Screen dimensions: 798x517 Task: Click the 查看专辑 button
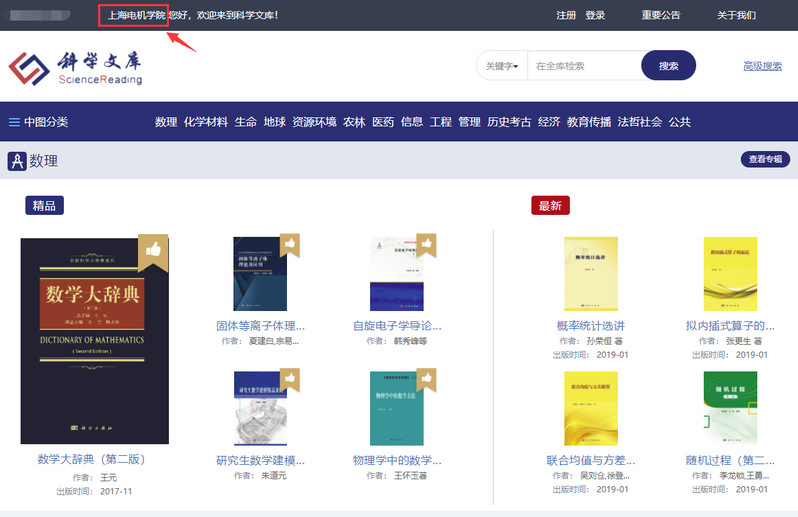[765, 159]
